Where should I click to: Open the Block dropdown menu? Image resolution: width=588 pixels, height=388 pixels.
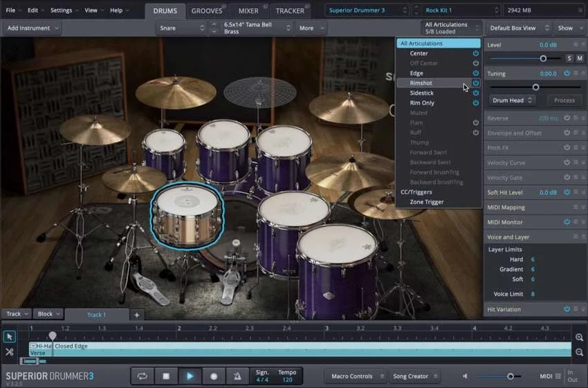coord(48,314)
